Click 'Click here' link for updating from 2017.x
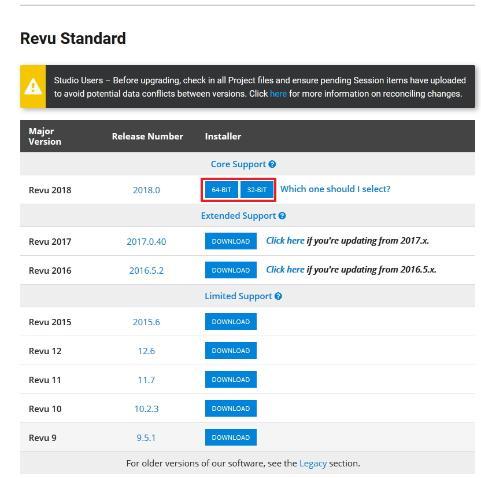Image resolution: width=481 pixels, height=478 pixels. (285, 241)
